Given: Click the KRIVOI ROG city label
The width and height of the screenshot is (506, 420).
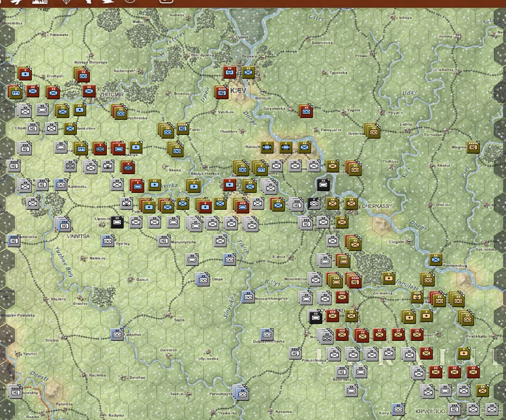Looking at the screenshot, I should coord(430,411).
